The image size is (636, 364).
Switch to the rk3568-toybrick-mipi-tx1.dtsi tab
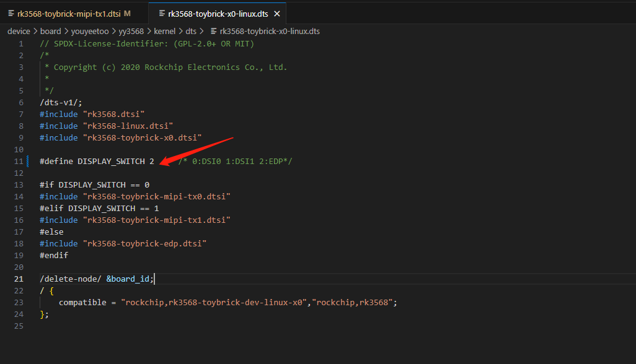click(69, 14)
